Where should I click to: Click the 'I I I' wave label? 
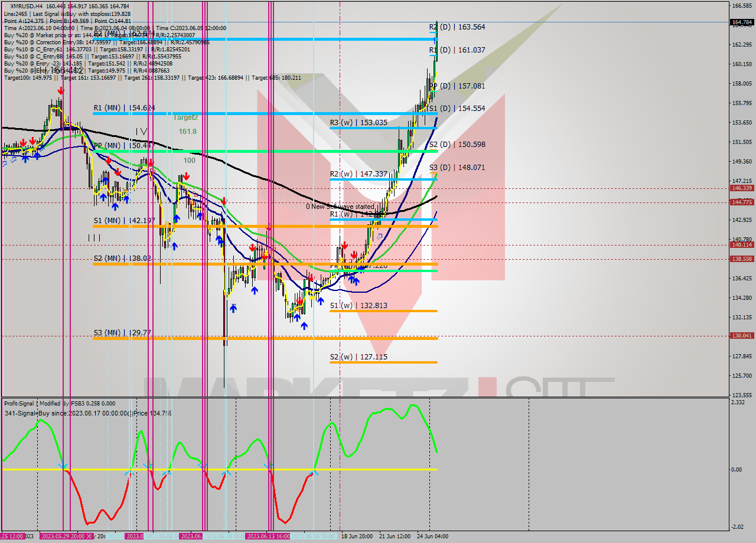tap(94, 238)
